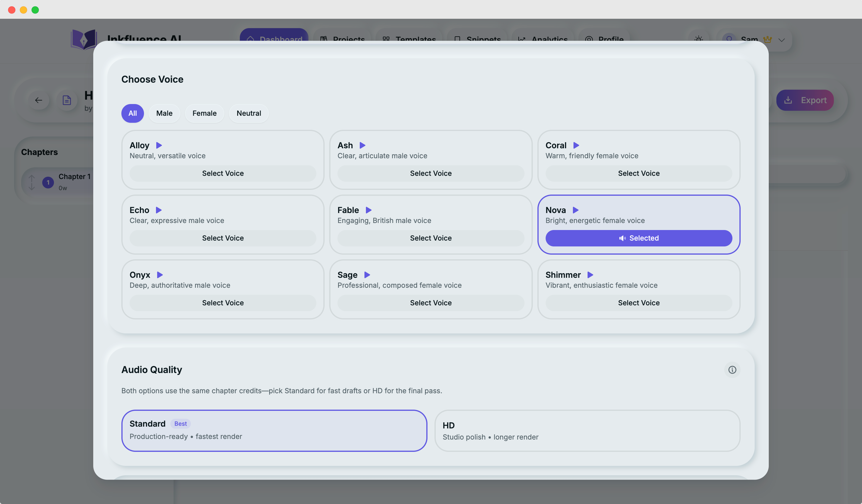The image size is (862, 504).
Task: Select Voice for Onyx
Action: click(x=223, y=303)
